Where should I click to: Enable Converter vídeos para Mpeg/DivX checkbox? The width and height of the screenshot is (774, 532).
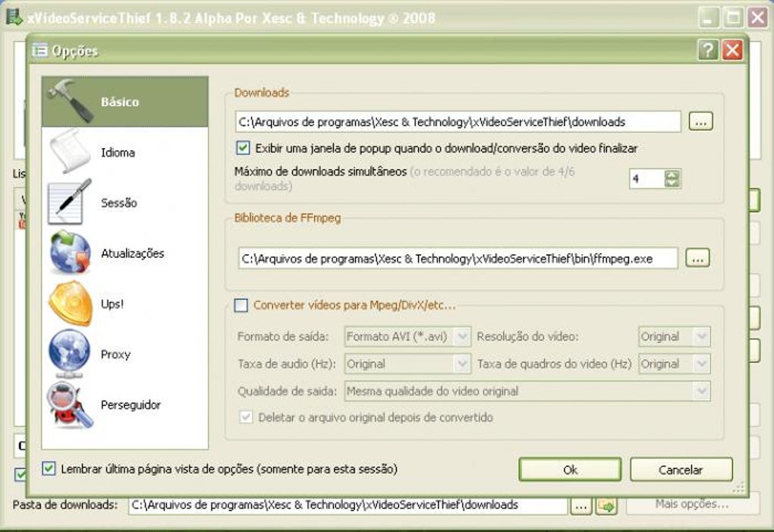(241, 305)
